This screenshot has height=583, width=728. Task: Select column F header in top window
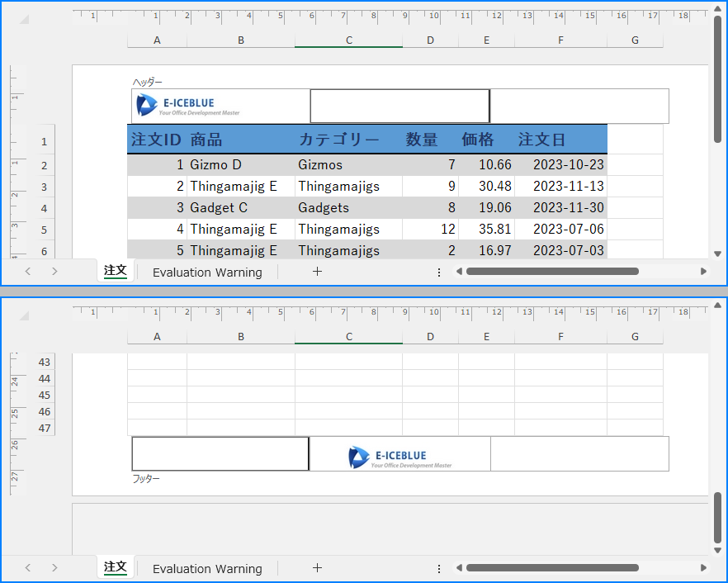point(560,40)
